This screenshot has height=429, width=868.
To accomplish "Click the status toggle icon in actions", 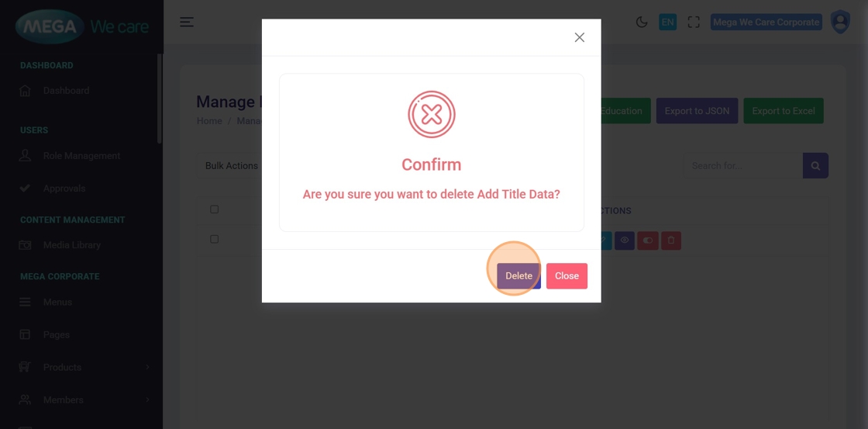I will [x=648, y=240].
